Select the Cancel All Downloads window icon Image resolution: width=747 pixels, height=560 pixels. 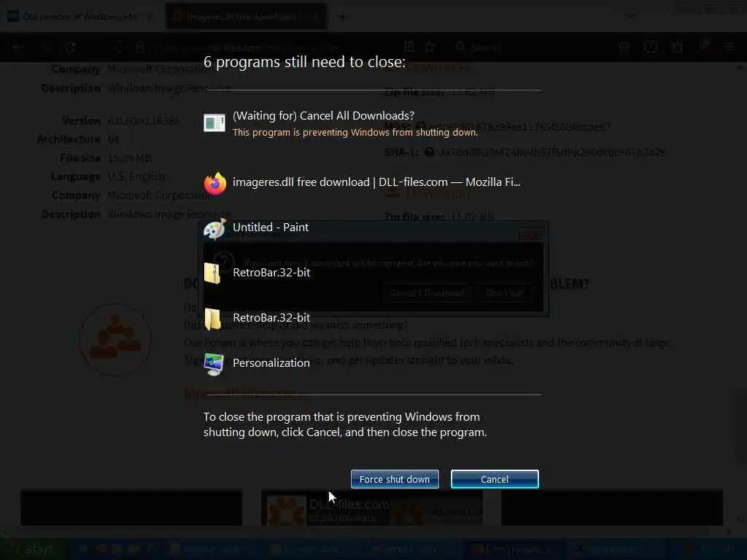pos(214,122)
